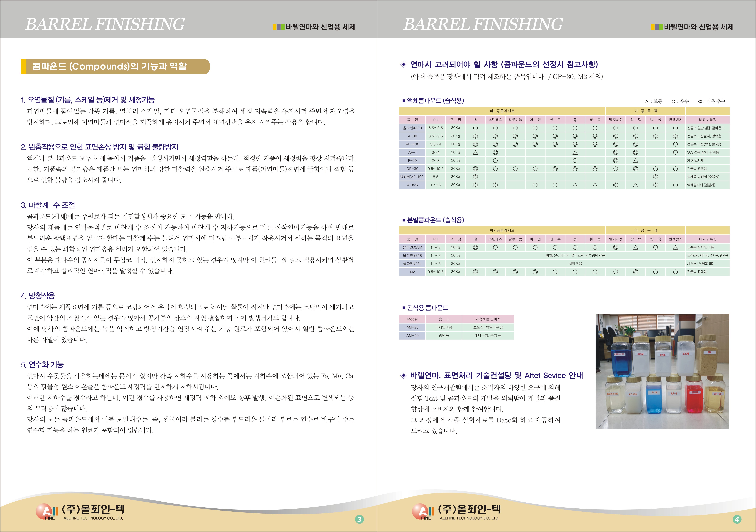Click the 올파인#25B product name cell
Image resolution: width=756 pixels, height=532 pixels.
pyautogui.click(x=412, y=255)
